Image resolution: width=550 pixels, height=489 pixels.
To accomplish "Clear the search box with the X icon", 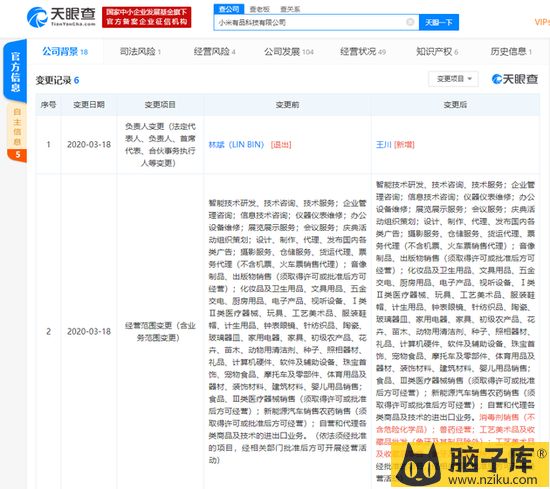I will tap(410, 22).
